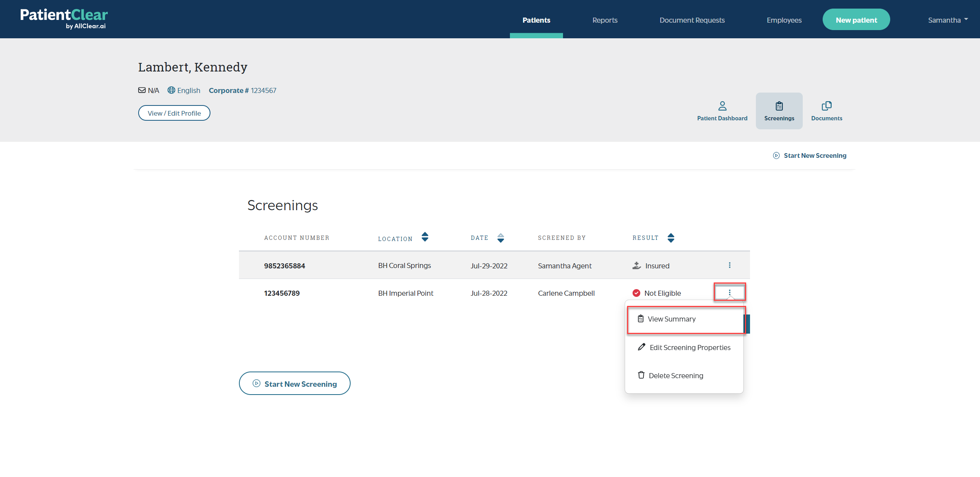
Task: Sort screenings by Result column
Action: pyautogui.click(x=671, y=238)
